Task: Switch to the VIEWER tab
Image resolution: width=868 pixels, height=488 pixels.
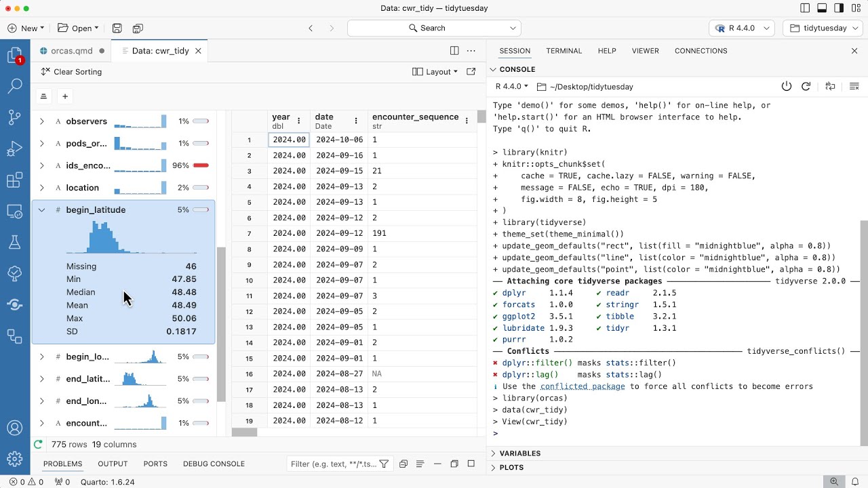Action: [x=646, y=51]
